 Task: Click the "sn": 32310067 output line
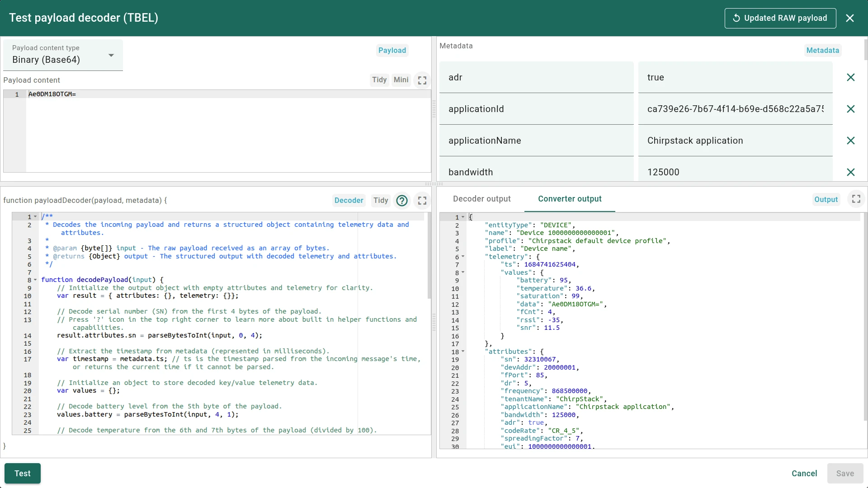pos(530,359)
